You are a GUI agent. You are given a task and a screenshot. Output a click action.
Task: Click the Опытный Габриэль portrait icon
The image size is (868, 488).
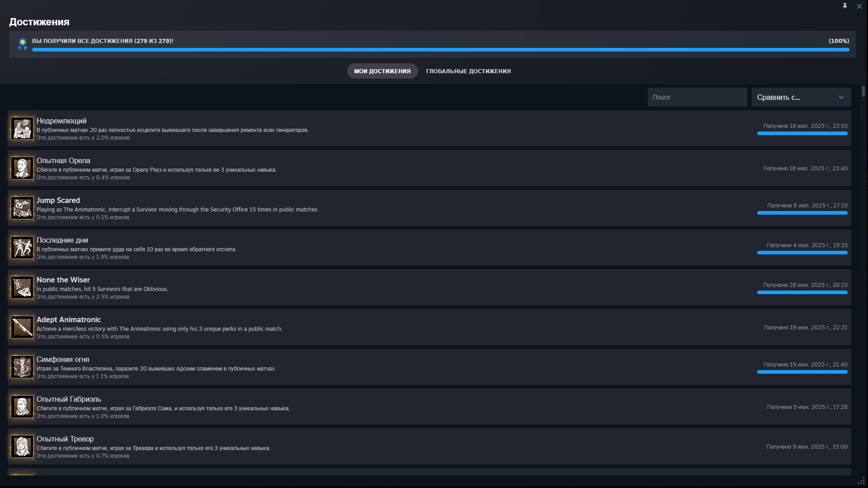click(x=22, y=407)
